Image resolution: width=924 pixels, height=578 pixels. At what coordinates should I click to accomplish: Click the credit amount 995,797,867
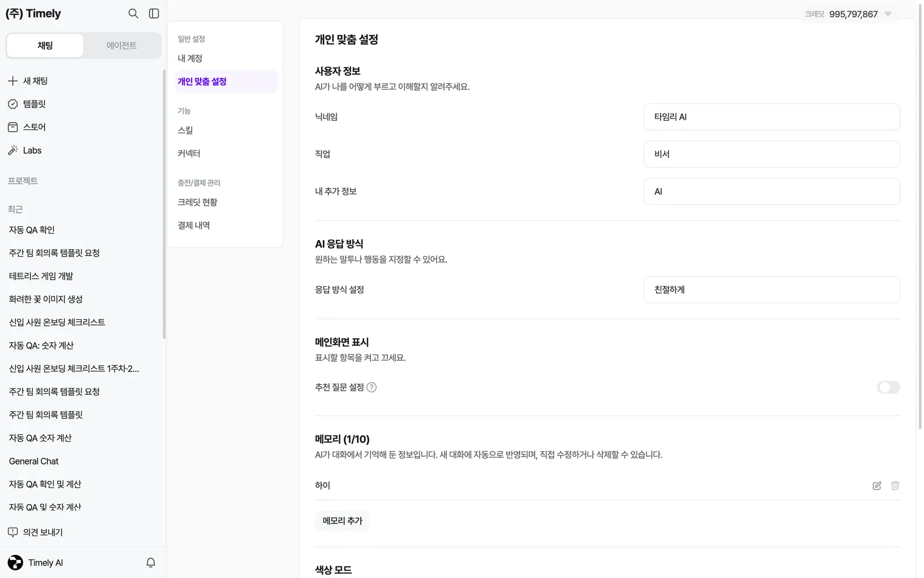[x=853, y=14]
